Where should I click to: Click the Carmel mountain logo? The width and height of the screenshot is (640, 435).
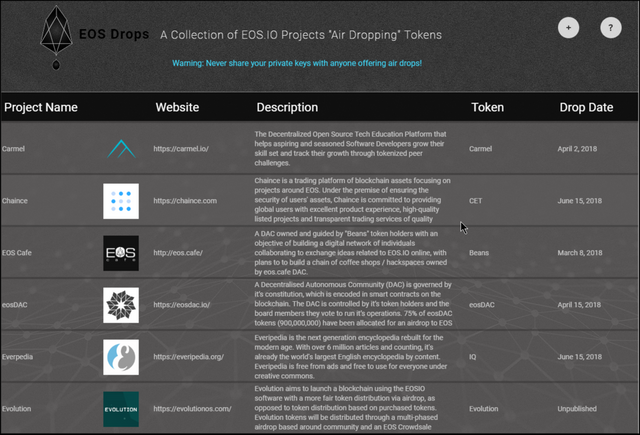point(121,149)
